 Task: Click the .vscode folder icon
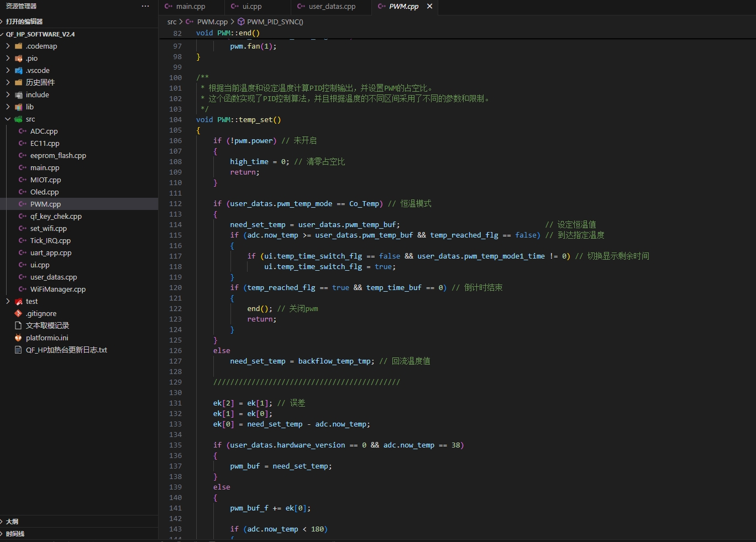pyautogui.click(x=18, y=70)
